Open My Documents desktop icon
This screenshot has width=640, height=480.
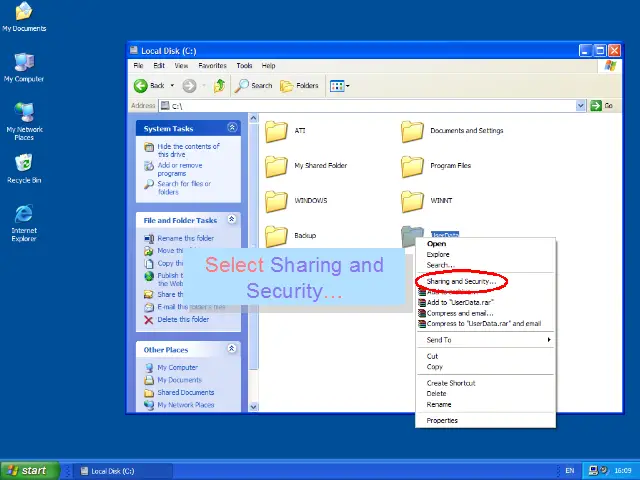click(24, 17)
